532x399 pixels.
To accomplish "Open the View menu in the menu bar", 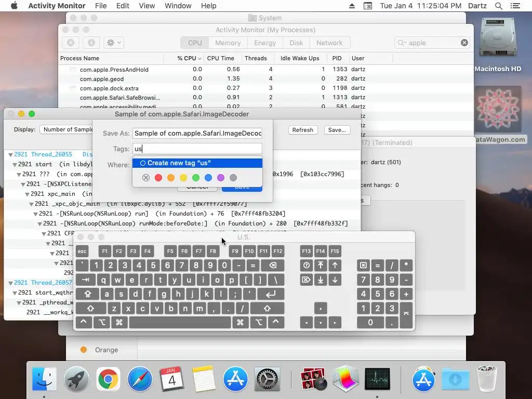I will [147, 6].
